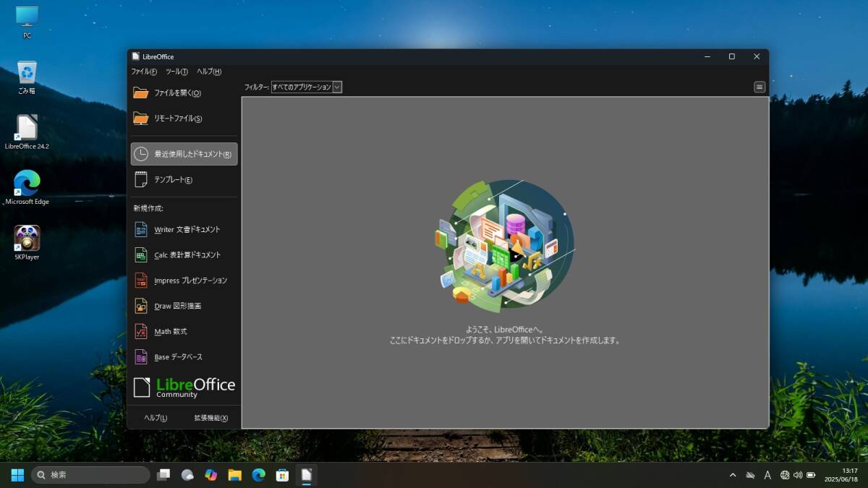Select the LibreOffice 24.2 desktop shortcut
This screenshot has height=488, width=868.
pyautogui.click(x=27, y=132)
